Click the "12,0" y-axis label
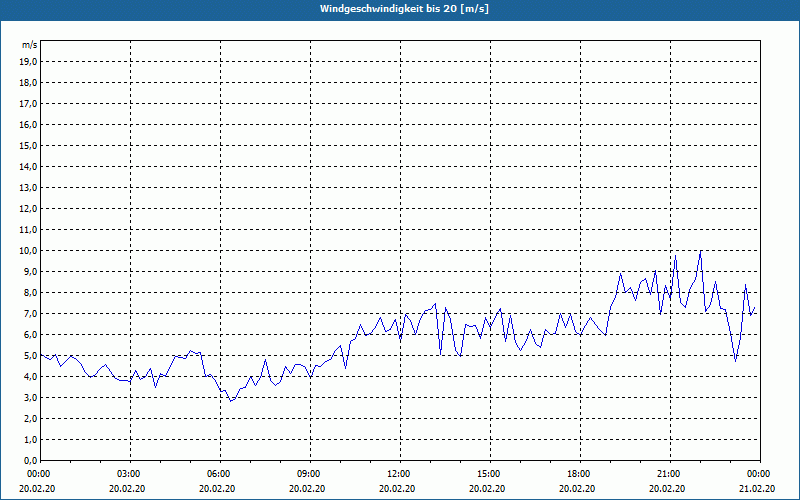 click(28, 209)
